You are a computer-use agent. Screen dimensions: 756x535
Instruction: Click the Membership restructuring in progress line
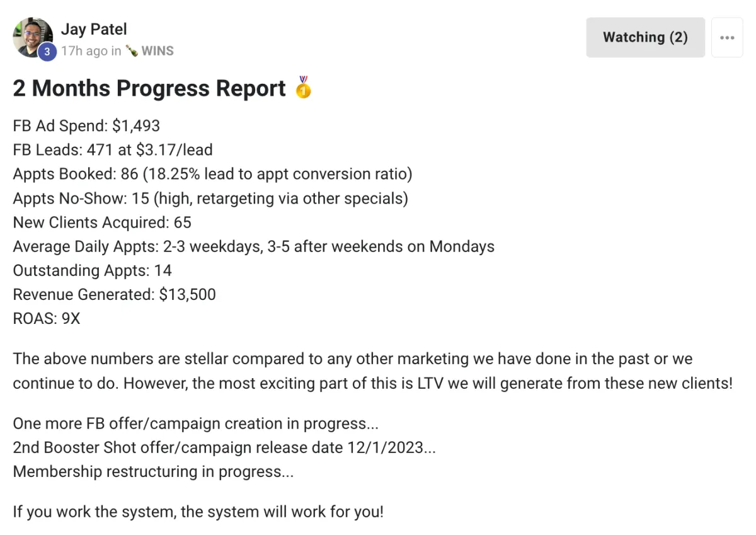153,472
